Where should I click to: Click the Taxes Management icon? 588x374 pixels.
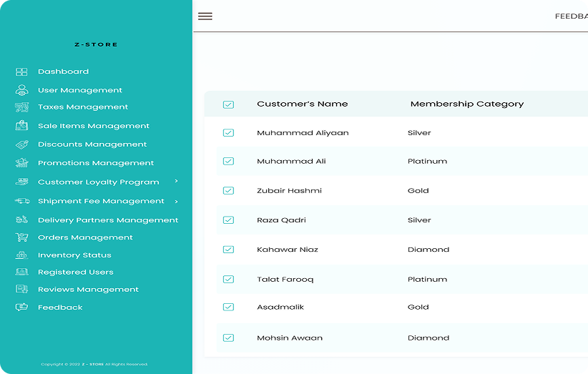(21, 107)
